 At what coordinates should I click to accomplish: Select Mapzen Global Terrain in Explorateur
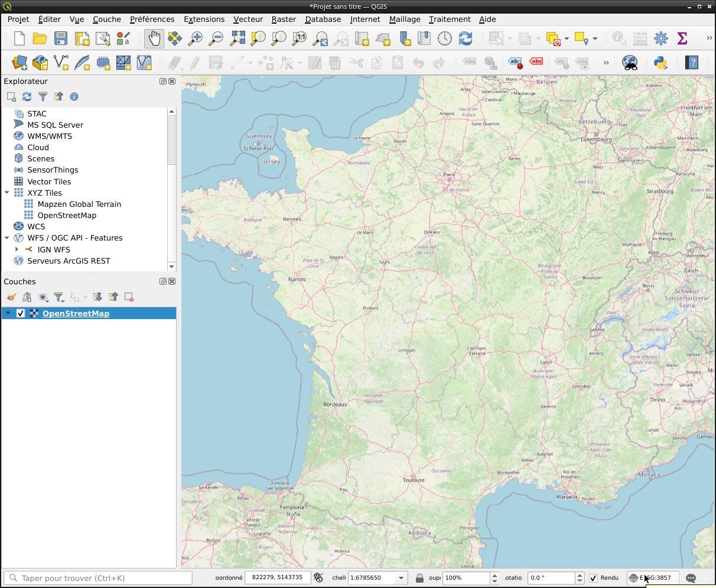point(79,204)
